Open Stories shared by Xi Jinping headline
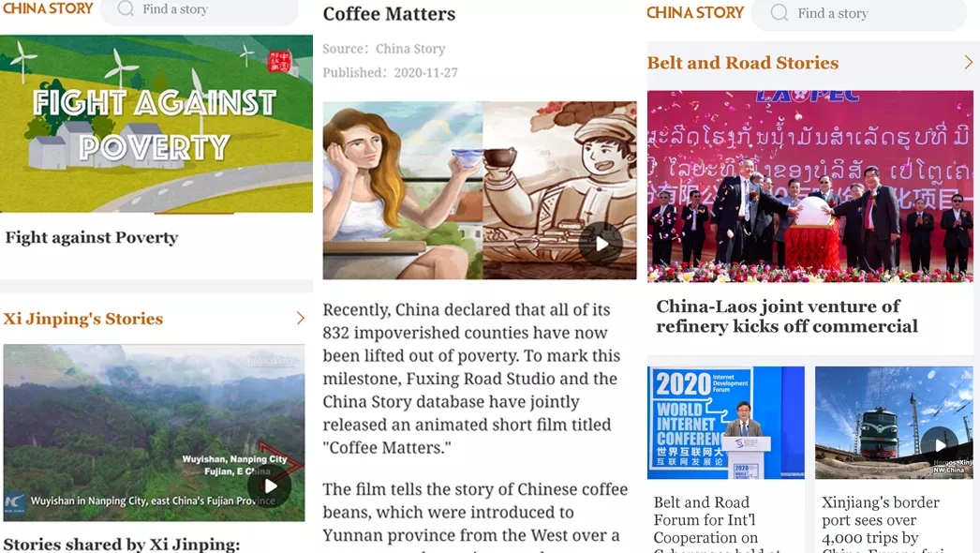 [122, 545]
